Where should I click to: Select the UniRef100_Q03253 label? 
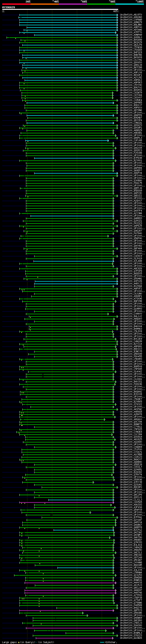[x=131, y=575]
